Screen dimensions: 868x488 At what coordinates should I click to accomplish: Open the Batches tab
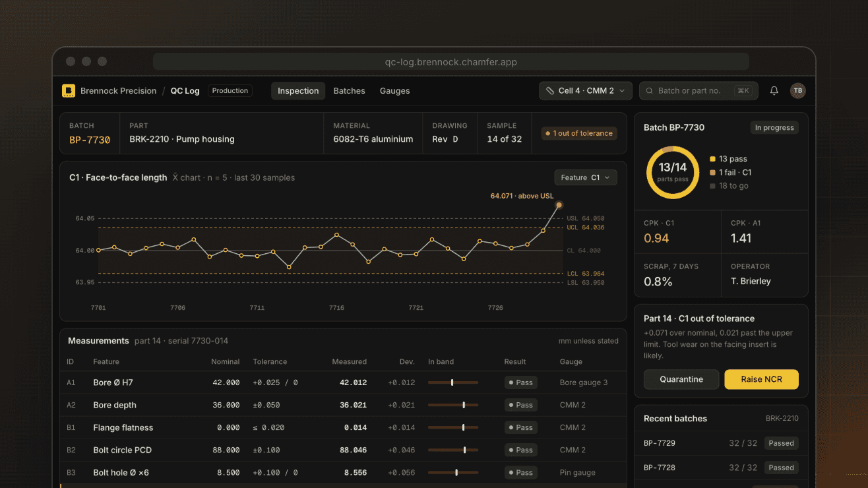[x=349, y=91]
